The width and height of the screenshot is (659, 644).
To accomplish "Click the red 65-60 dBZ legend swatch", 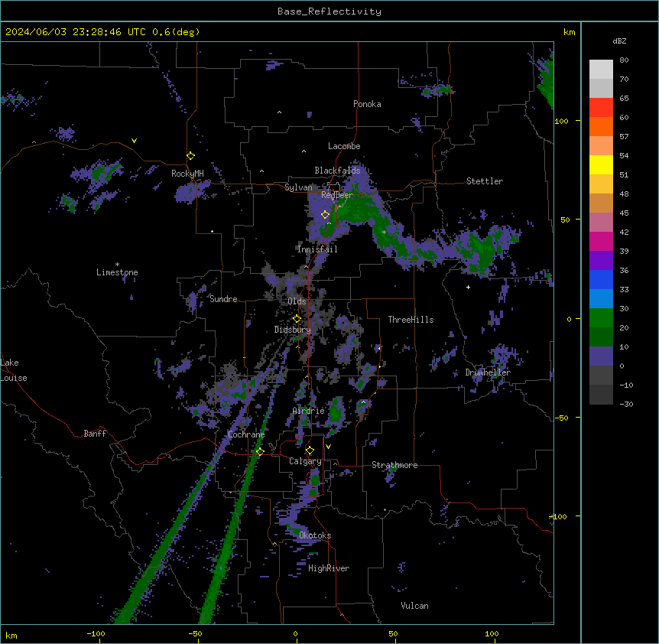I will tap(601, 108).
